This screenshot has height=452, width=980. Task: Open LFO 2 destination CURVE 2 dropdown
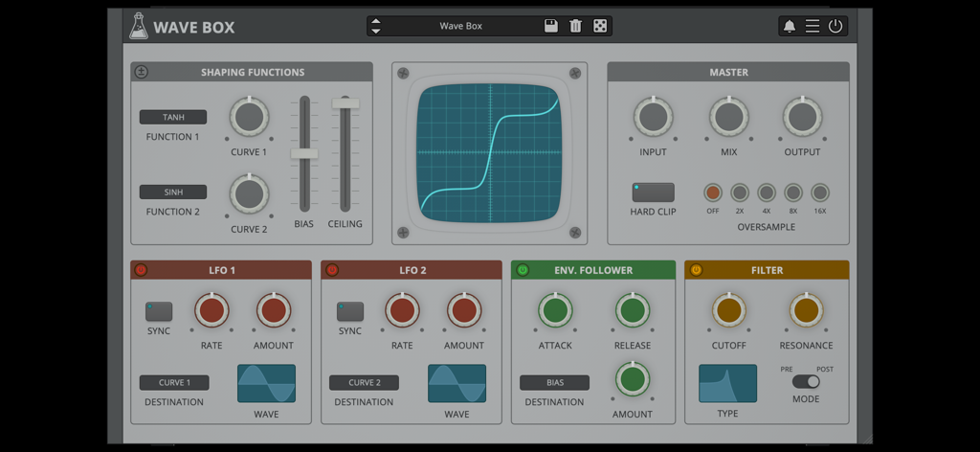365,383
